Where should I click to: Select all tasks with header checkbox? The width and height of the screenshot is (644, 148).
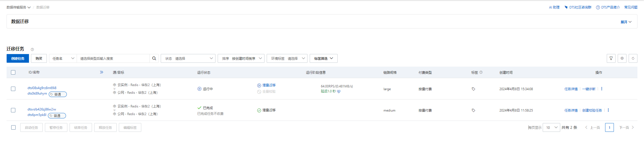[13, 72]
